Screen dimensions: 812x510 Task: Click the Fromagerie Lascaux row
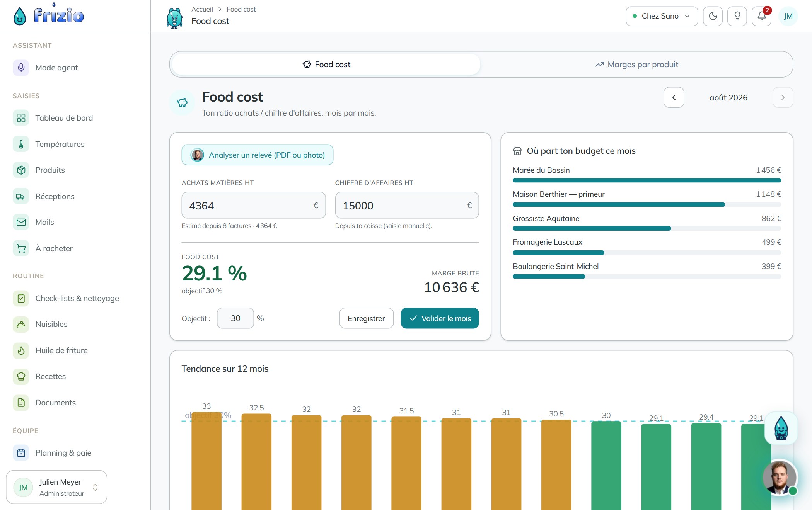[x=647, y=247]
